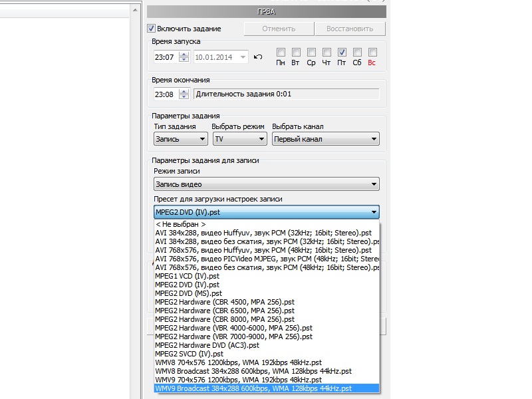Expand the 'Выбрать режим' TV dropdown
This screenshot has width=532, height=399.
239,140
